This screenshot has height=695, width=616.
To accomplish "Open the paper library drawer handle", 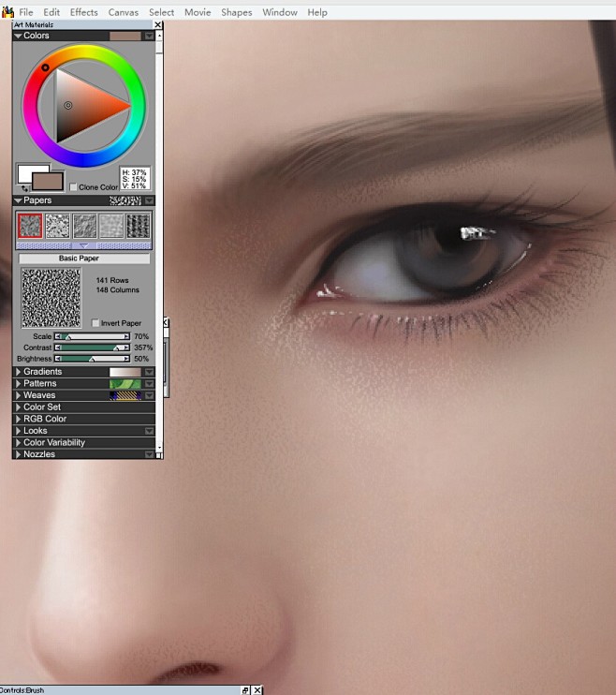I will click(x=83, y=245).
